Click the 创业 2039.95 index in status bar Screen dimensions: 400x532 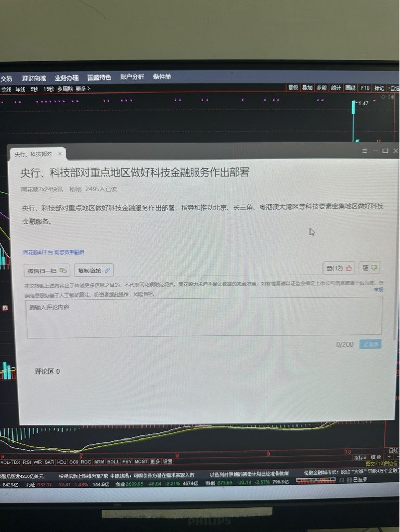click(x=130, y=484)
